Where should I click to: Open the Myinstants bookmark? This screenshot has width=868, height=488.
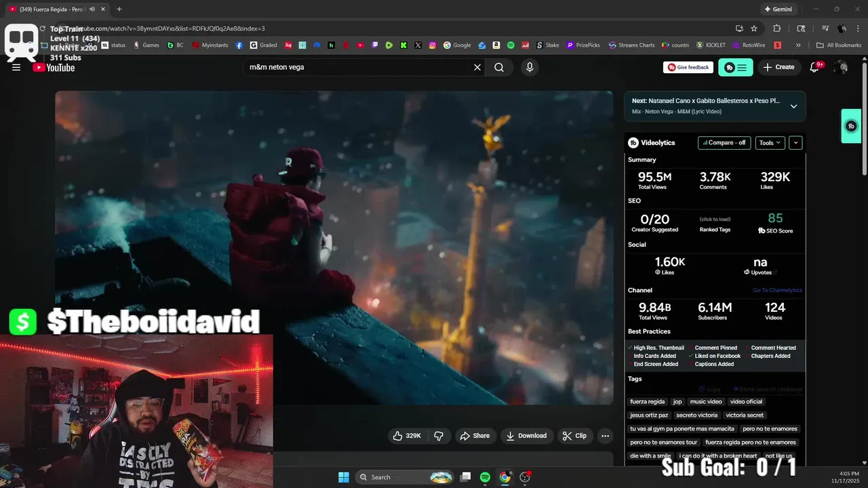[x=210, y=45]
